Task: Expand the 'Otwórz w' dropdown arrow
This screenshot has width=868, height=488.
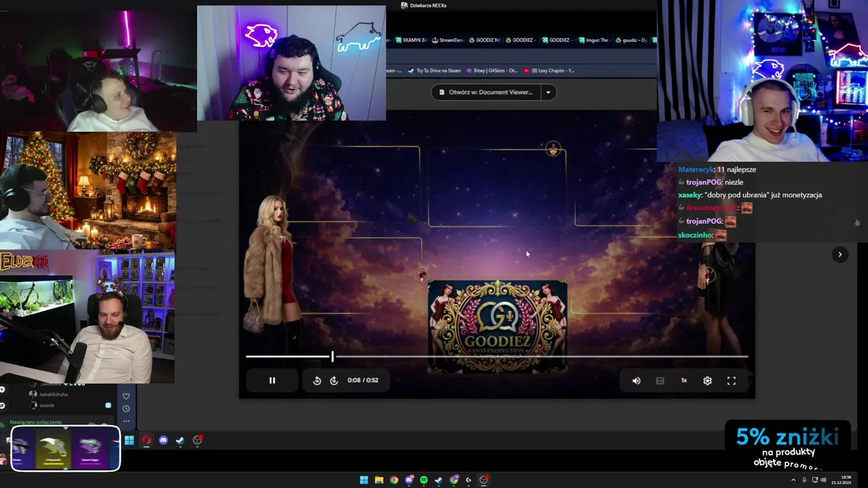Action: click(x=548, y=92)
